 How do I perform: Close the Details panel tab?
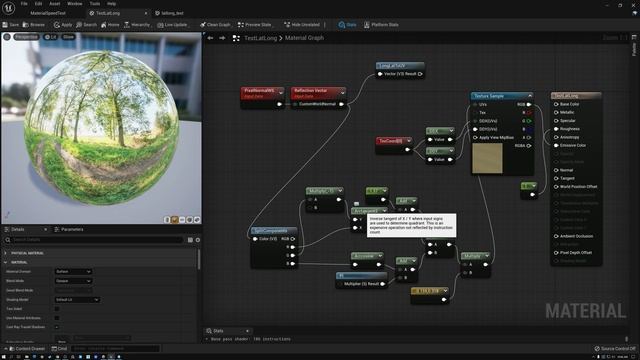click(x=45, y=229)
